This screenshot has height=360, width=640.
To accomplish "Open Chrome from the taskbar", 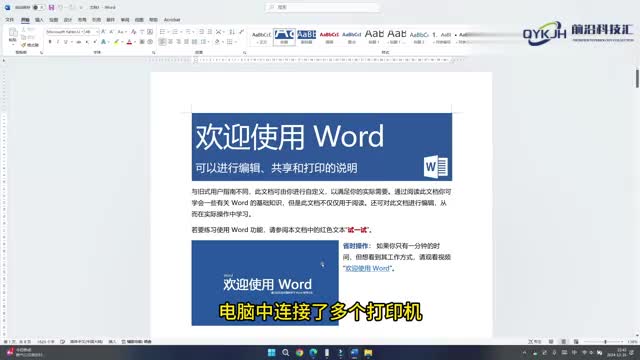I will (x=300, y=353).
